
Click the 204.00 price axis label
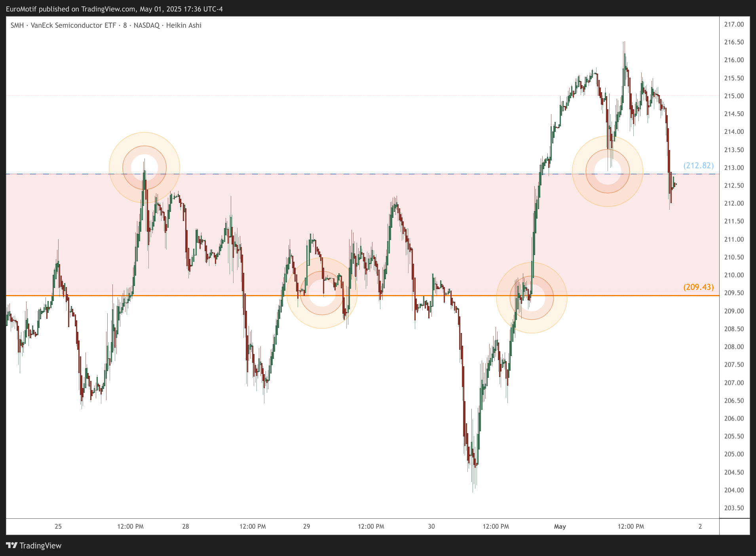[734, 490]
